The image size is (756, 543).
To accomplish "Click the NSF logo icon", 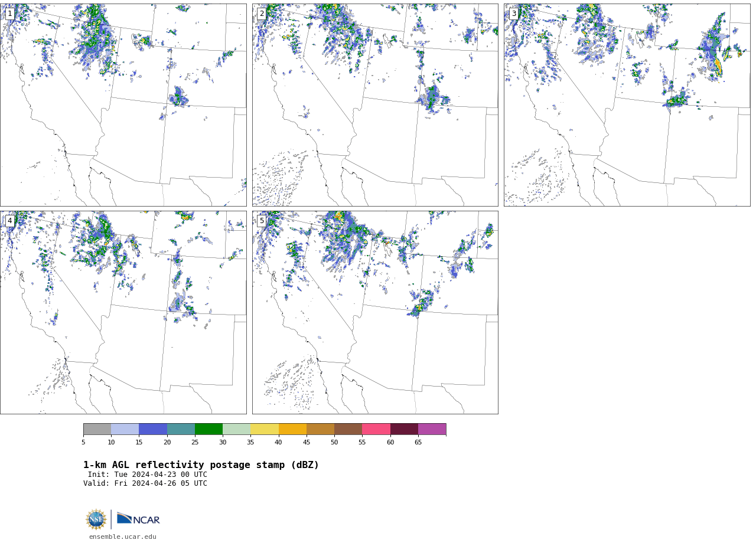I will click(96, 519).
